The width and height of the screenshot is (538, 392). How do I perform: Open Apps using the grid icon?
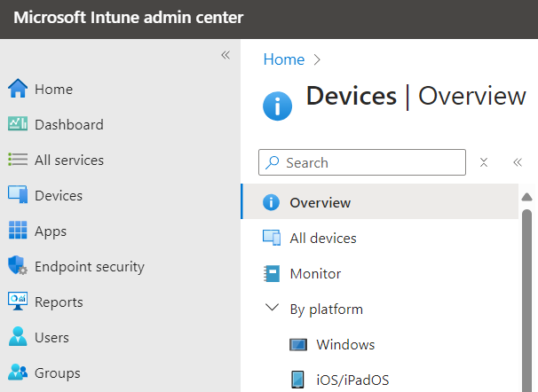(x=18, y=231)
